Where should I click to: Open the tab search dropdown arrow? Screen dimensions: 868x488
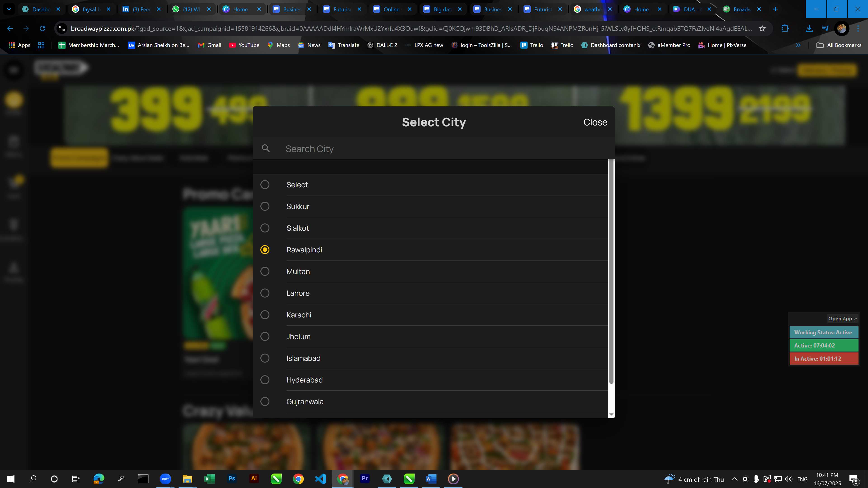click(9, 9)
